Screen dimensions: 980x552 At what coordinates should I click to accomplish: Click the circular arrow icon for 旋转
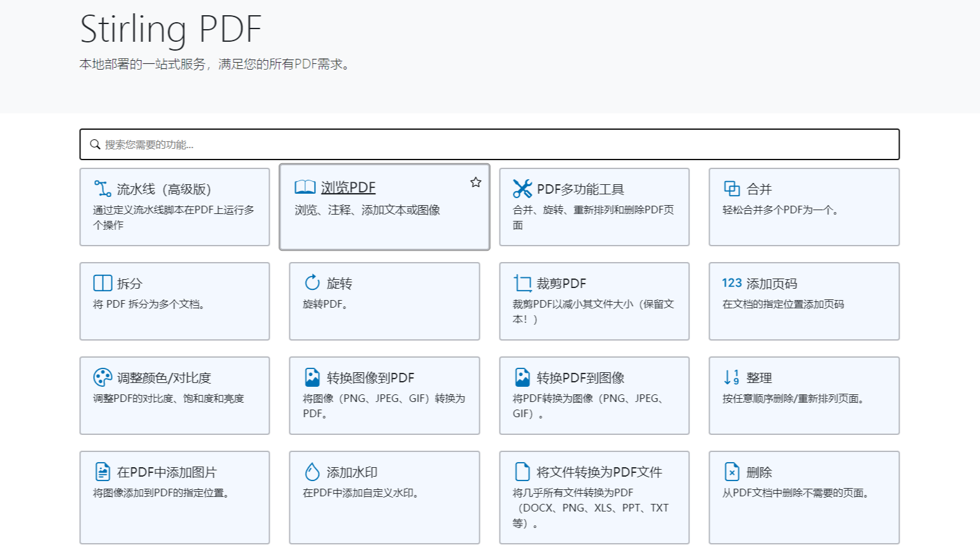tap(312, 282)
